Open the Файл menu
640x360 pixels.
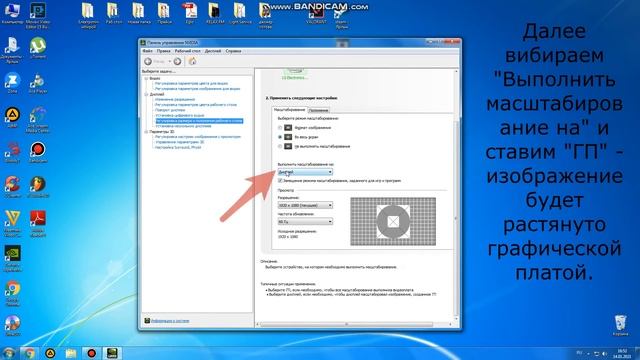[147, 51]
